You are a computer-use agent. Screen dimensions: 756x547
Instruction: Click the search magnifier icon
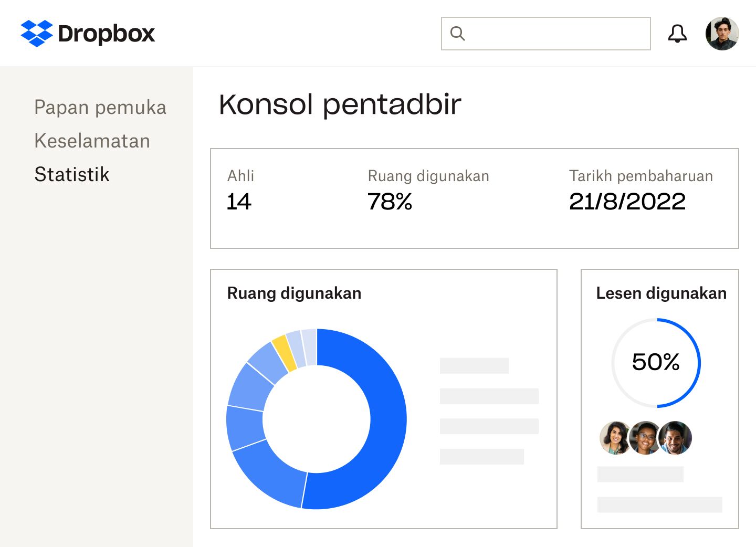tap(458, 33)
